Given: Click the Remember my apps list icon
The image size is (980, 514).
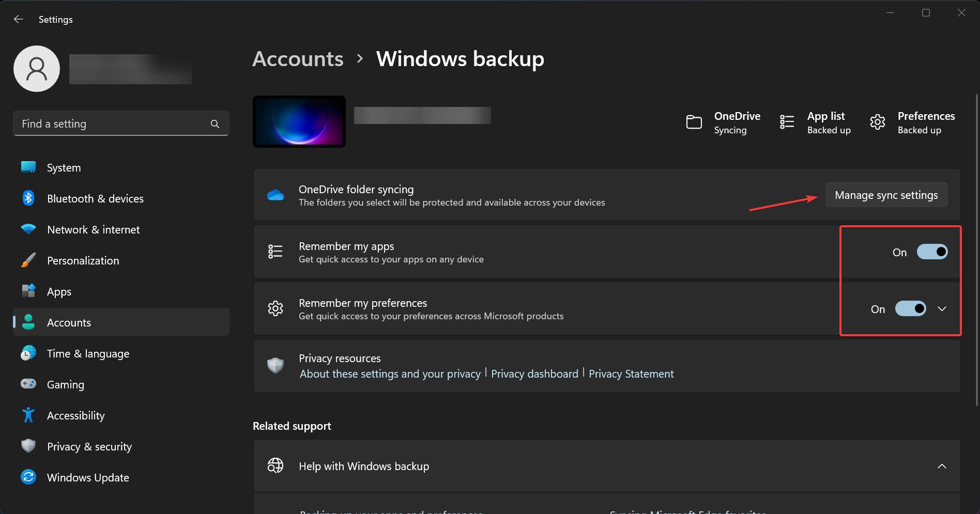Looking at the screenshot, I should coord(275,252).
